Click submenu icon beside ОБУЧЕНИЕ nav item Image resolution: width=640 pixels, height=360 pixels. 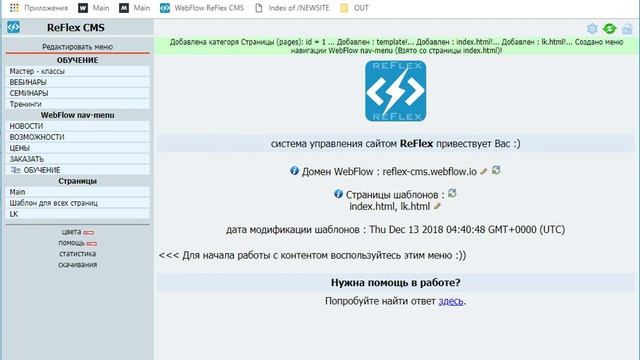pos(16,170)
